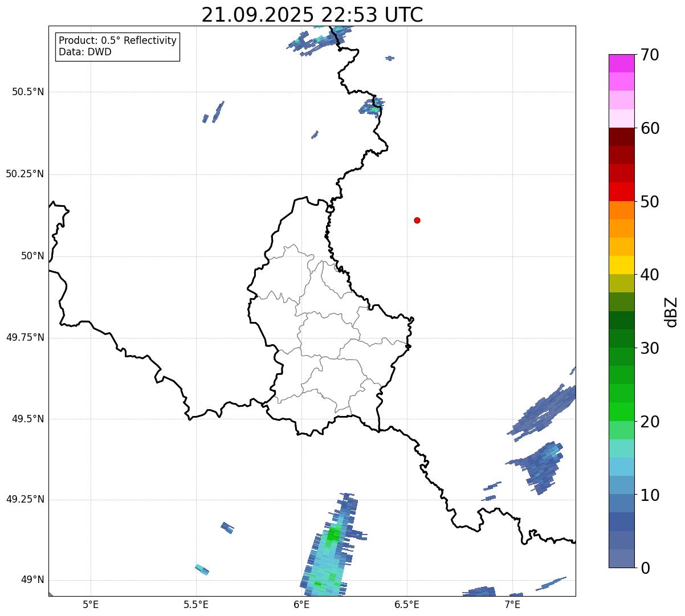
Task: Click the "Product: 0.5° Reflectivity" legend text
Action: coord(117,40)
